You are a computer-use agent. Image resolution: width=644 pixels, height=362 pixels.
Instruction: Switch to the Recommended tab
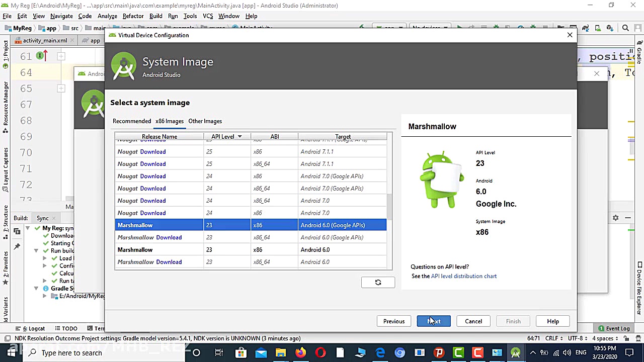point(132,121)
